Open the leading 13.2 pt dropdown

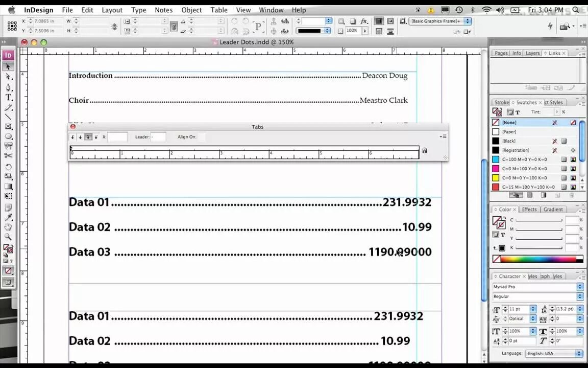click(x=580, y=309)
